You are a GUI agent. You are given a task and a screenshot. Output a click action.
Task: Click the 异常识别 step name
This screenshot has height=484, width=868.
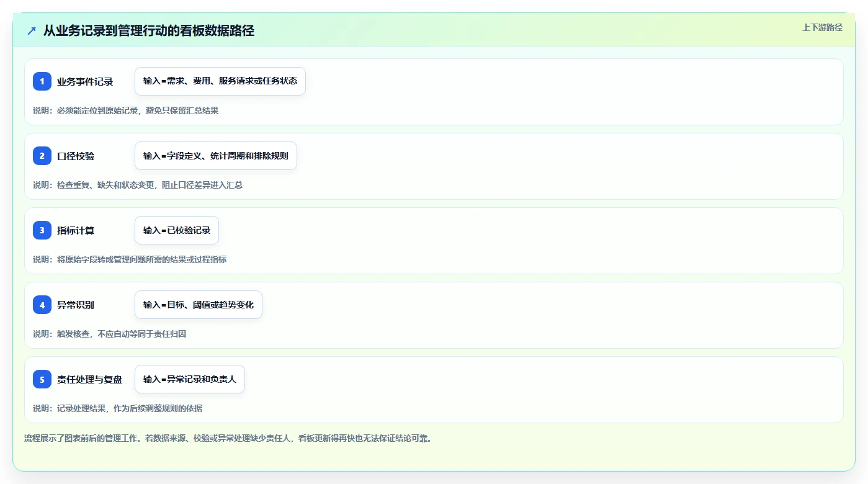pyautogui.click(x=76, y=305)
